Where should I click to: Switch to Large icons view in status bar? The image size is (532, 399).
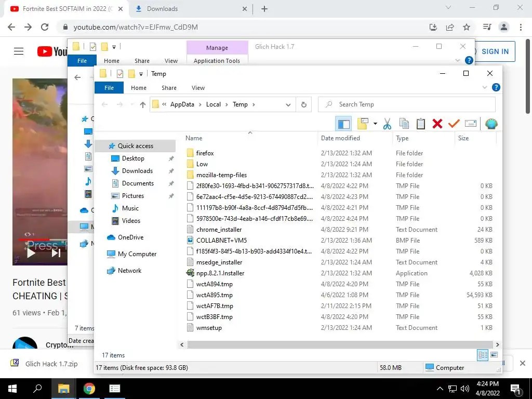[x=494, y=355]
